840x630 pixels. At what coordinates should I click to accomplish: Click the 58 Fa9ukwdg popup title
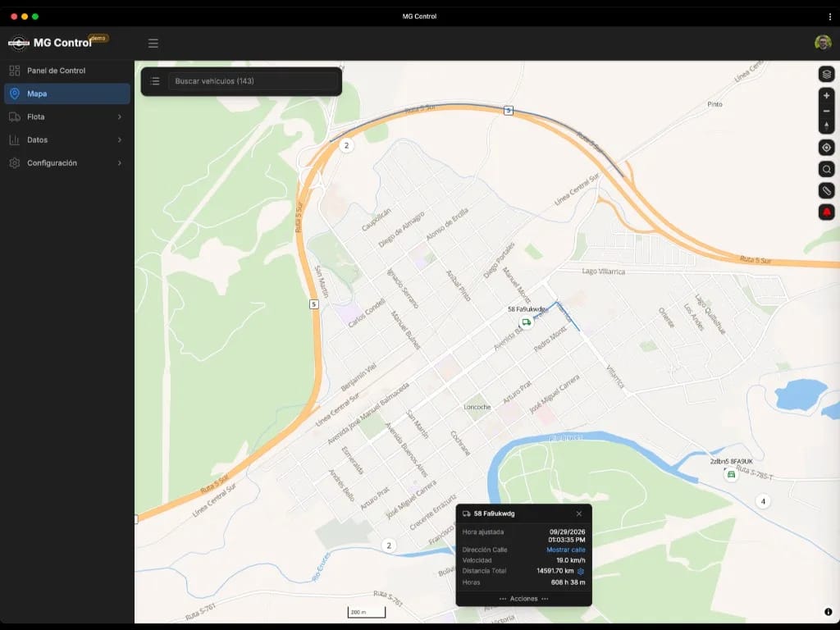494,514
